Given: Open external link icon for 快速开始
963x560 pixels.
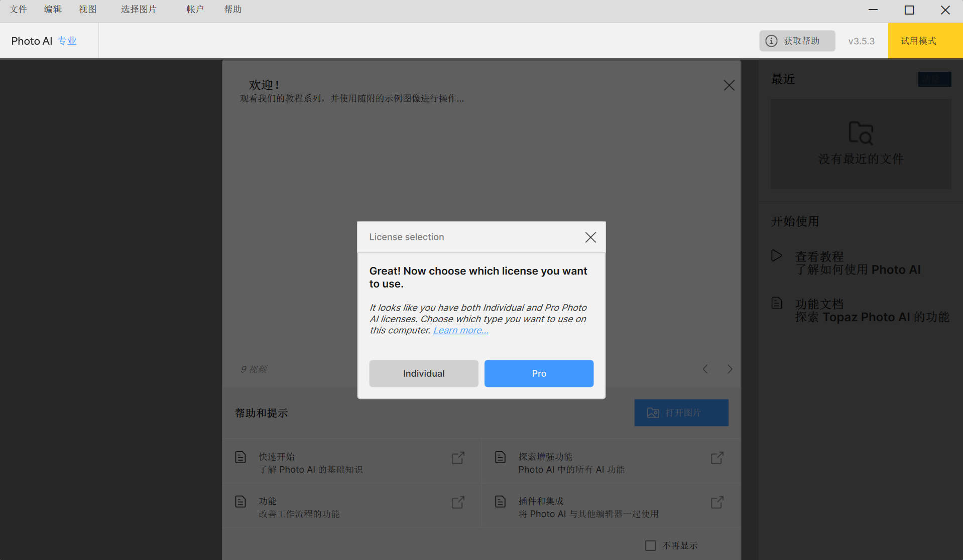Looking at the screenshot, I should coord(458,458).
